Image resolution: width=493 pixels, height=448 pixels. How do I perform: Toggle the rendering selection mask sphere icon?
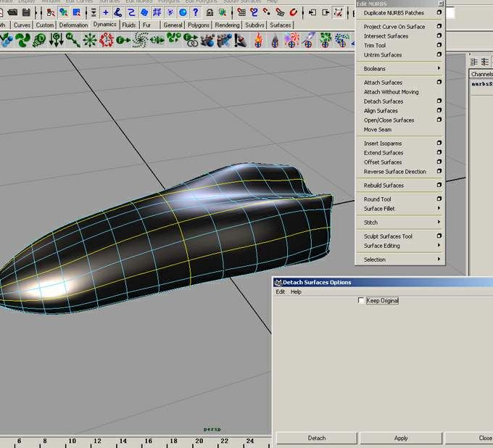point(183,12)
